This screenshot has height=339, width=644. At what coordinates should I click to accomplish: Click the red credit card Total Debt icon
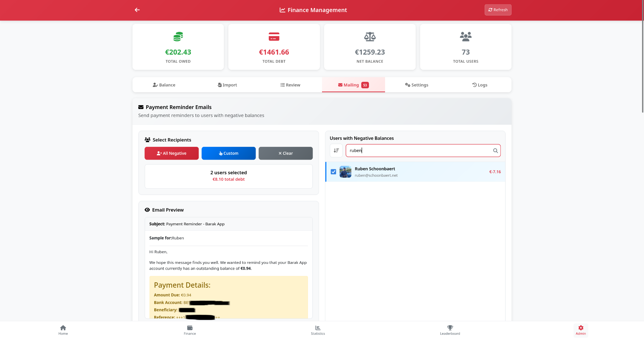pos(274,37)
